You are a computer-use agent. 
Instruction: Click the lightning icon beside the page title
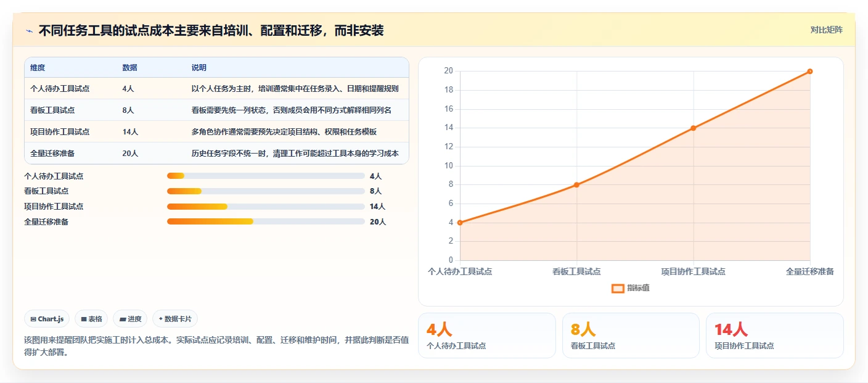pyautogui.click(x=29, y=31)
